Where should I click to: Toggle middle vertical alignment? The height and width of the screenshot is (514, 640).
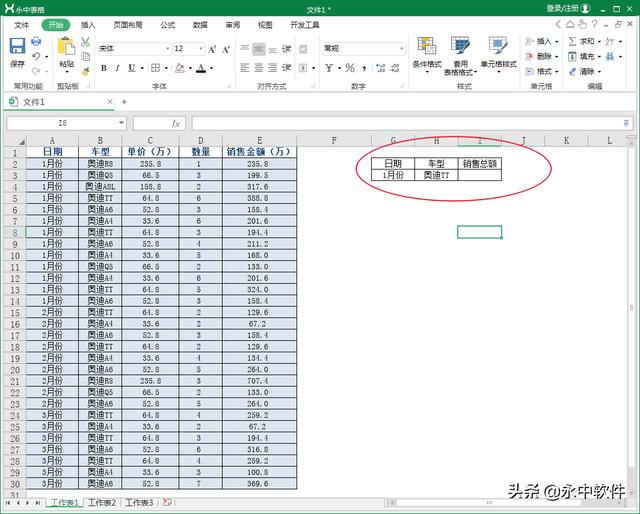[258, 49]
